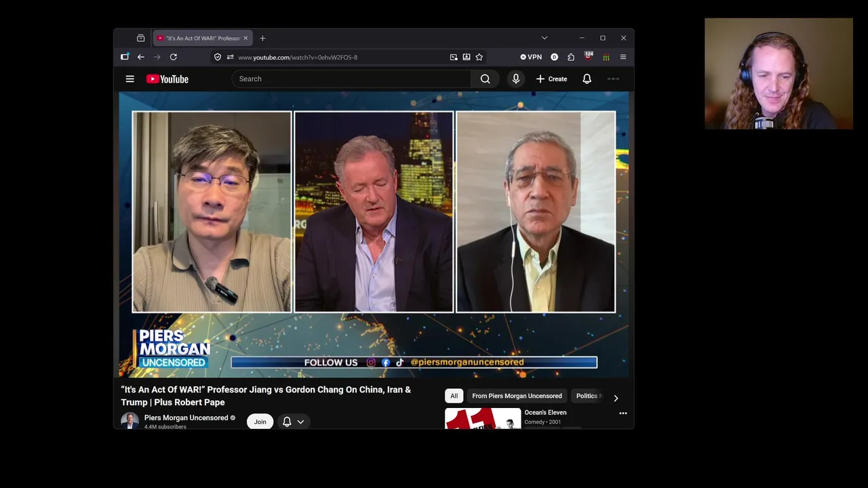
Task: Select the All filter chip
Action: (454, 396)
